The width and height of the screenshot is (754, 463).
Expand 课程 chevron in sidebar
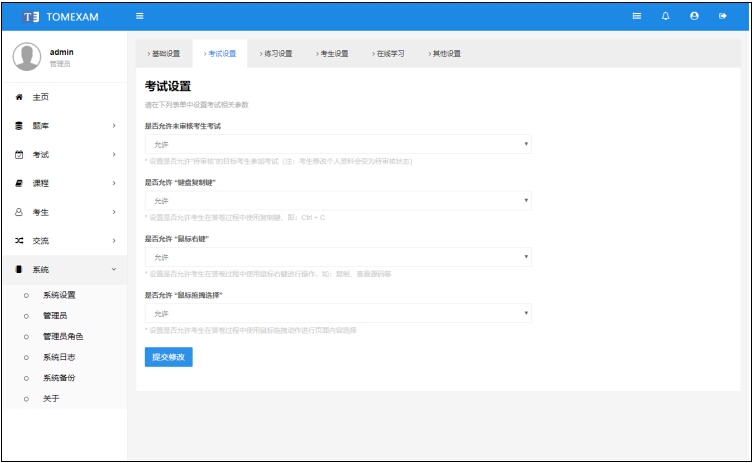pos(114,183)
